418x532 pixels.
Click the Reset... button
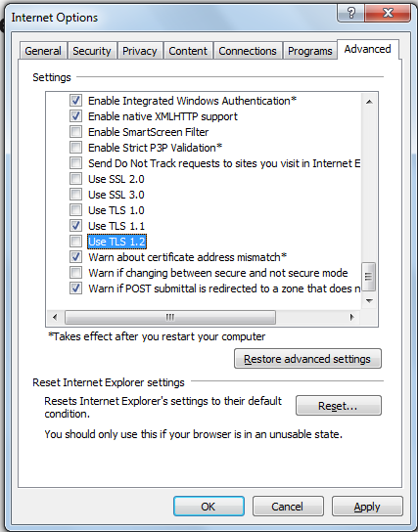[x=338, y=406]
